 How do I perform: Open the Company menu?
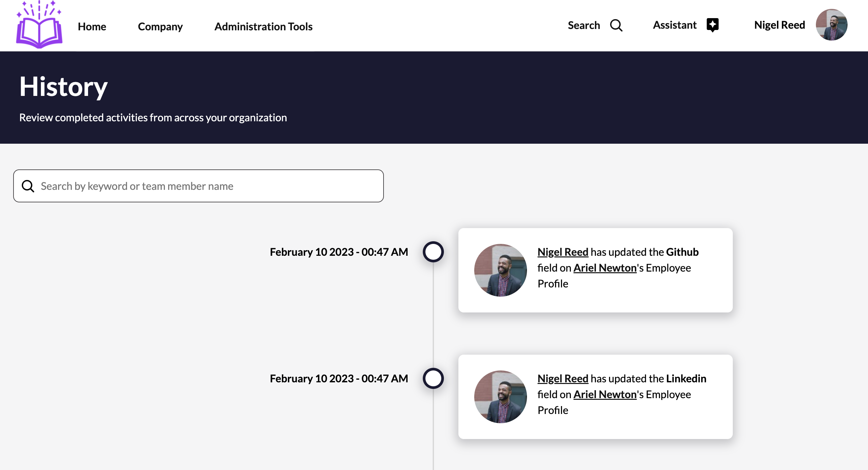(x=160, y=26)
